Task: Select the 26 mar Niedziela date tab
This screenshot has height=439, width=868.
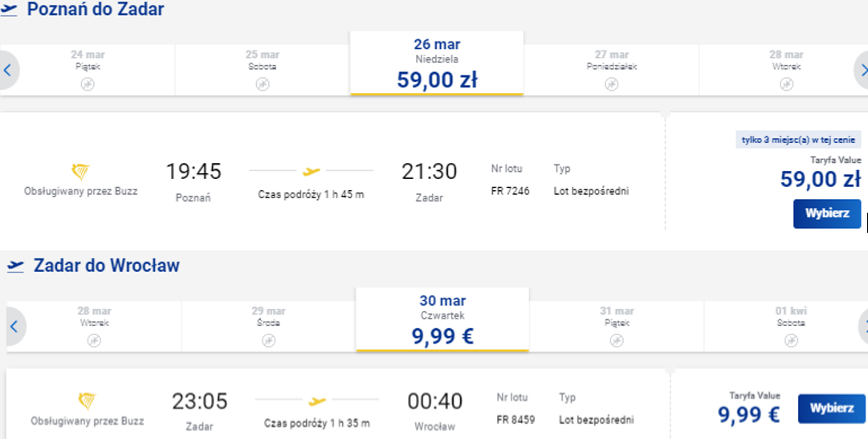Action: (x=437, y=63)
